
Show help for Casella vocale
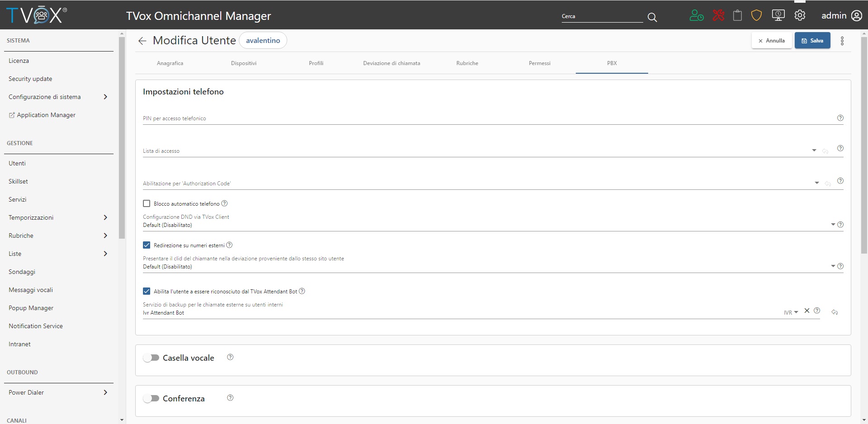(x=230, y=357)
